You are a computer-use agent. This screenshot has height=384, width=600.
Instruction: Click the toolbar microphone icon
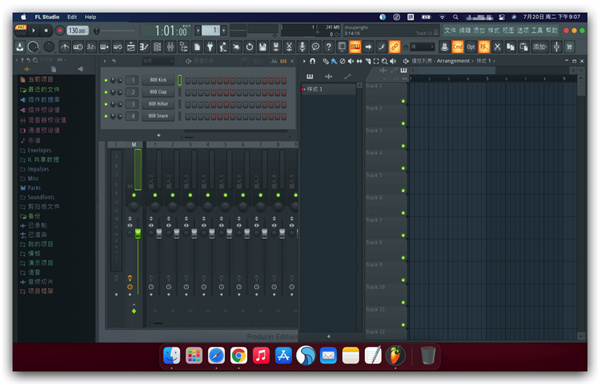click(302, 47)
